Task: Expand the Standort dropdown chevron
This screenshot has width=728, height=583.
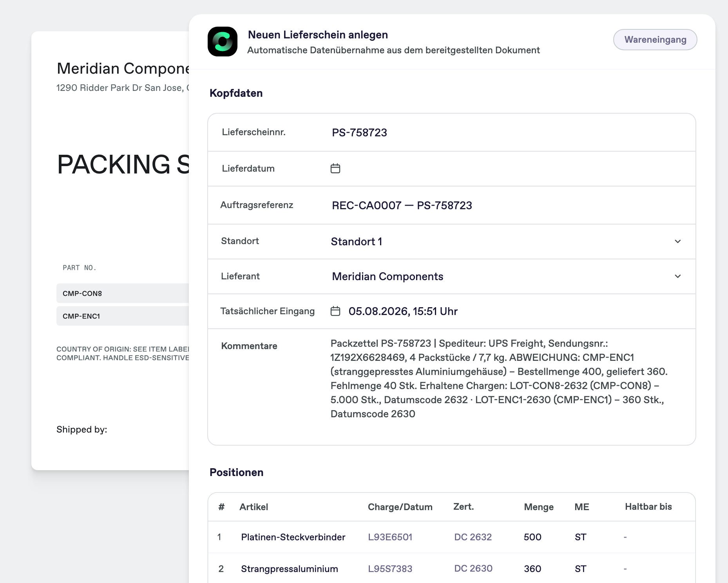Action: tap(678, 241)
